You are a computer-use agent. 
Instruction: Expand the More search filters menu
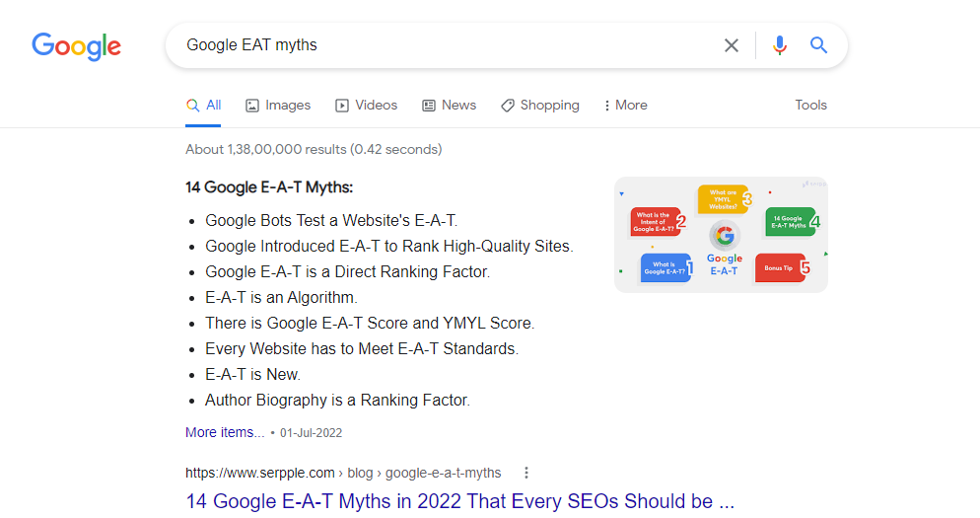pos(626,106)
